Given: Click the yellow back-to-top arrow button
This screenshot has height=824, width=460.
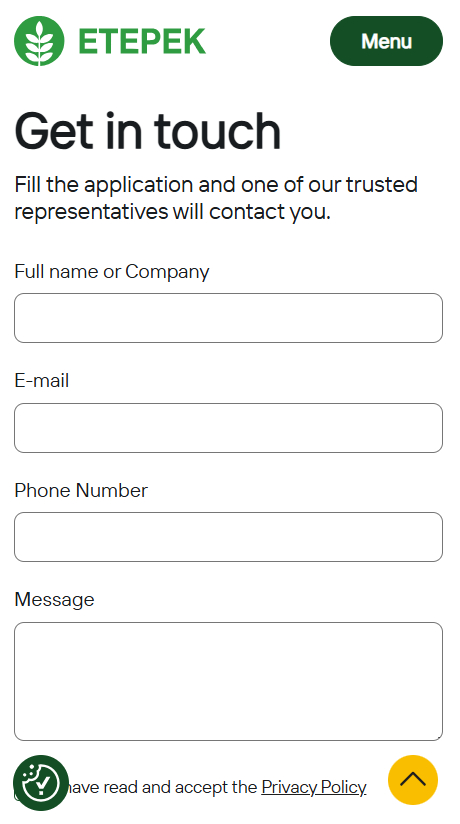Looking at the screenshot, I should coord(413,780).
